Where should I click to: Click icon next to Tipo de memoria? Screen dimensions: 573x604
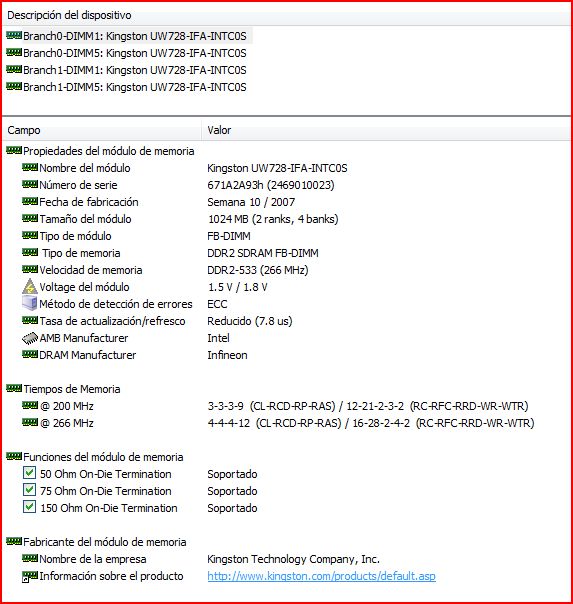pos(30,252)
